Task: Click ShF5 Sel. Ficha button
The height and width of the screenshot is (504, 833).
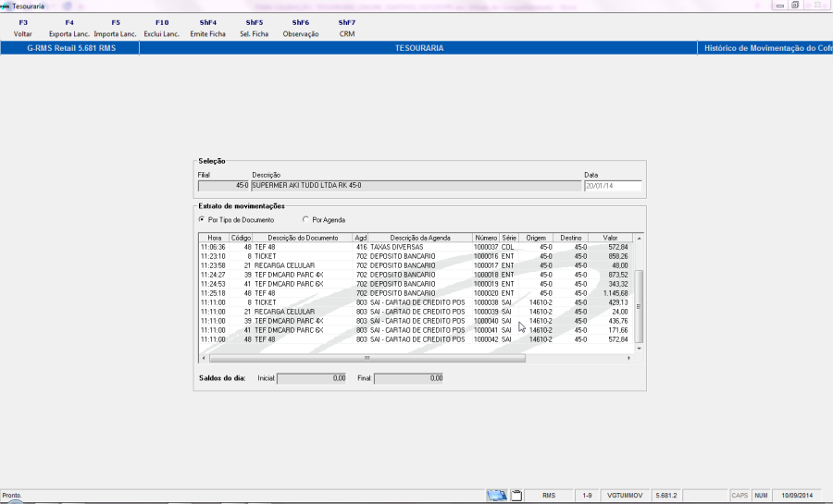Action: click(254, 28)
